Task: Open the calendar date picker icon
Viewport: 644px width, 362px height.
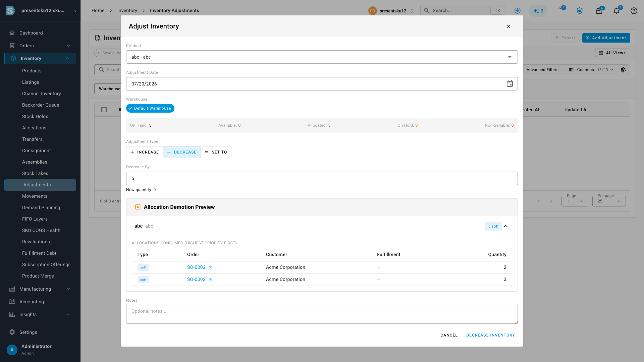Action: [x=509, y=84]
